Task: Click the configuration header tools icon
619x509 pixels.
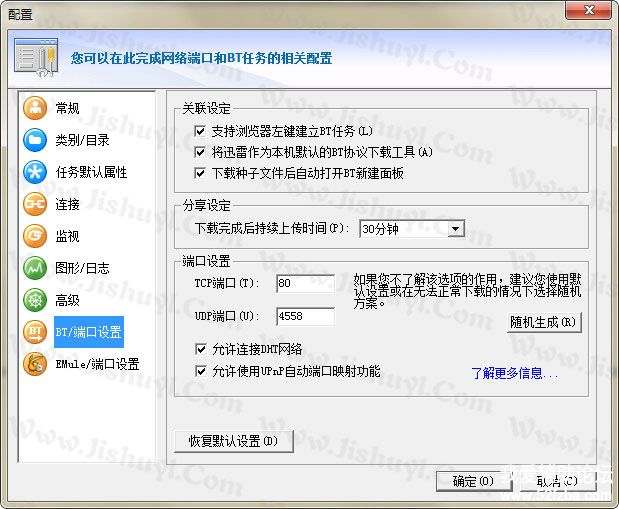Action: (x=36, y=57)
